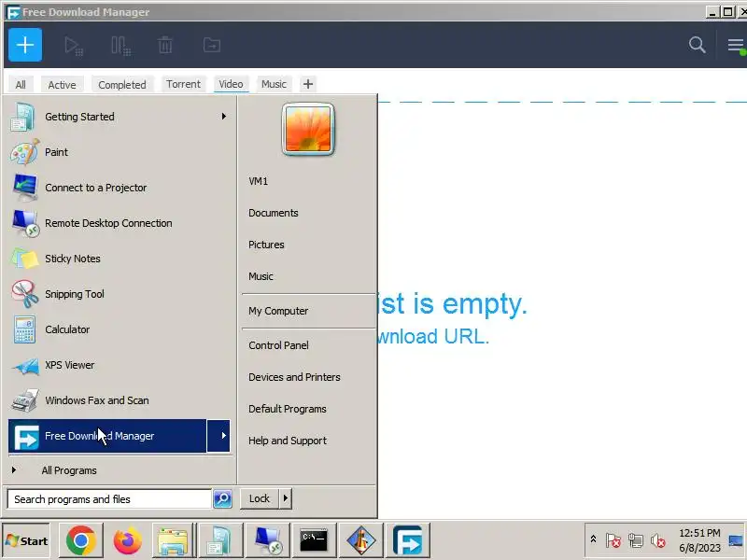
Task: Open the hamburger main menu icon
Action: (736, 46)
